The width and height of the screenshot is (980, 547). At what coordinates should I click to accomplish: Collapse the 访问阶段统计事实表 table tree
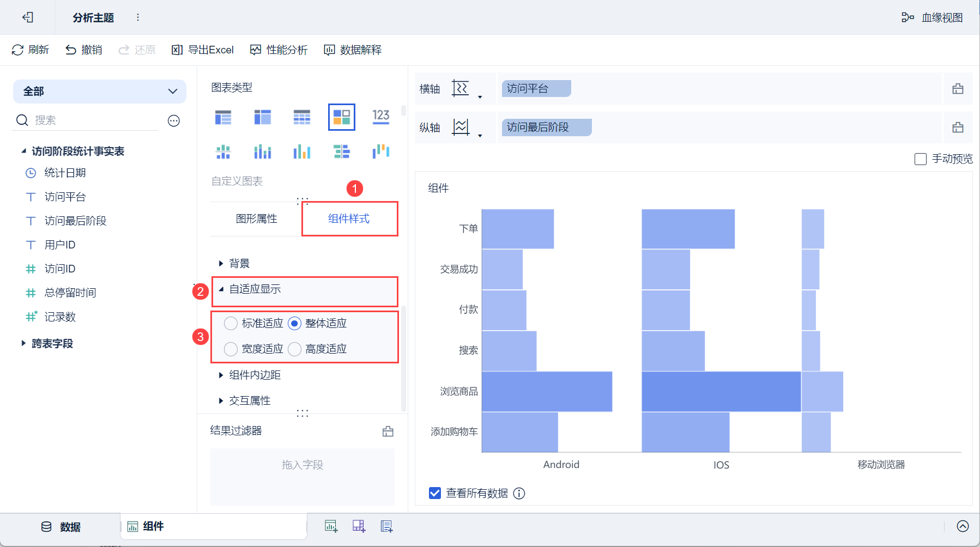click(23, 151)
